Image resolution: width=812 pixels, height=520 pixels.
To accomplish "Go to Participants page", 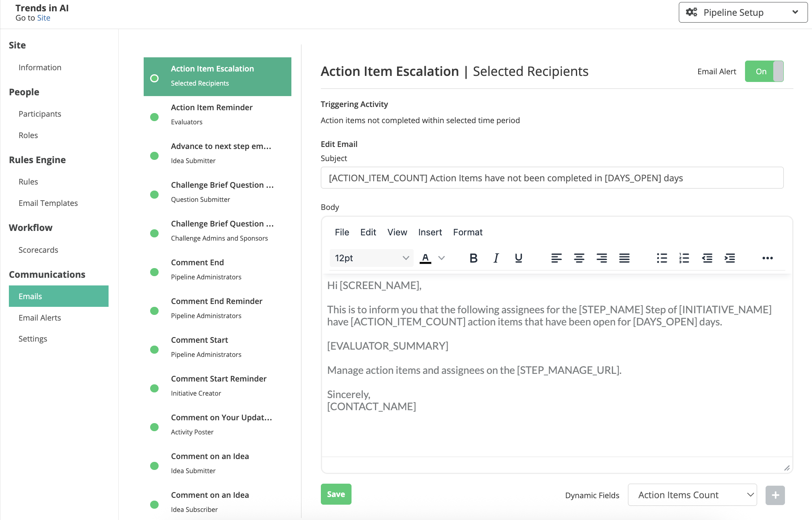I will tap(40, 114).
